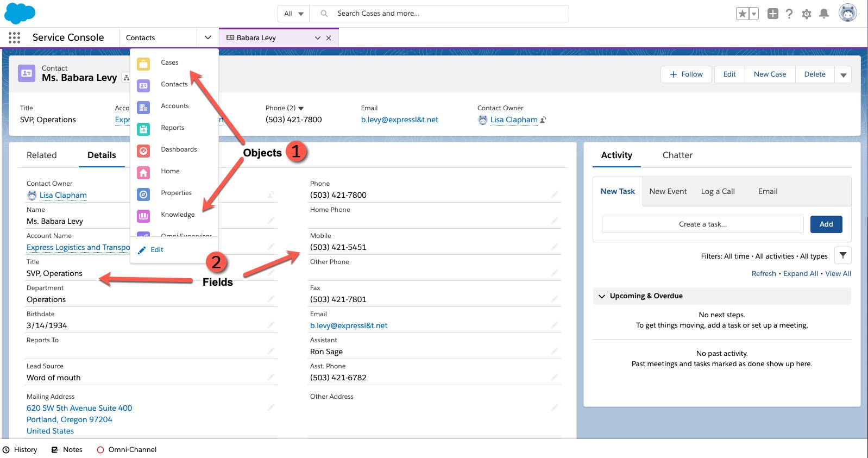This screenshot has height=458, width=868.
Task: Open the activity filter funnel icon
Action: [x=842, y=255]
